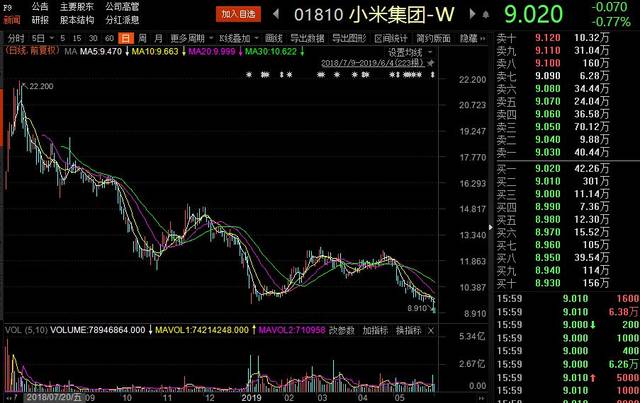Click 加指标 to add indicator

pos(374,329)
